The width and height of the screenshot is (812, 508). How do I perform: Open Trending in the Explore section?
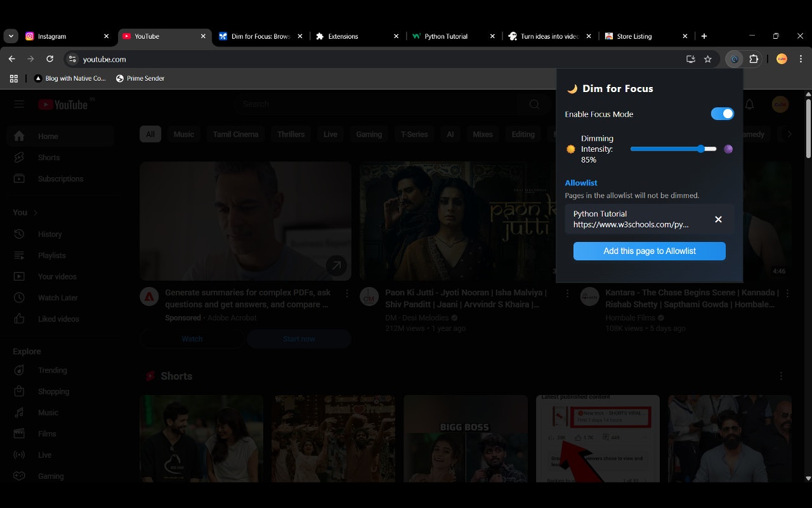point(61,370)
